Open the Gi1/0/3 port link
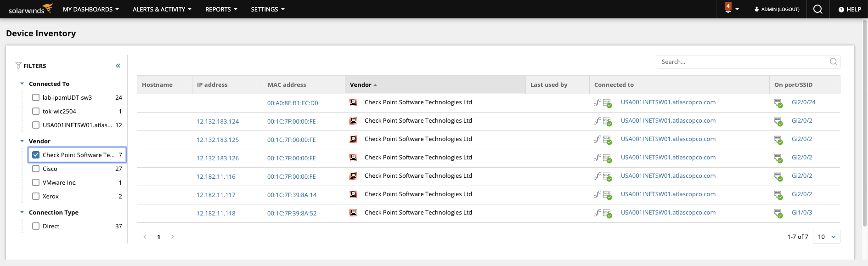Image resolution: width=868 pixels, height=266 pixels. 802,212
